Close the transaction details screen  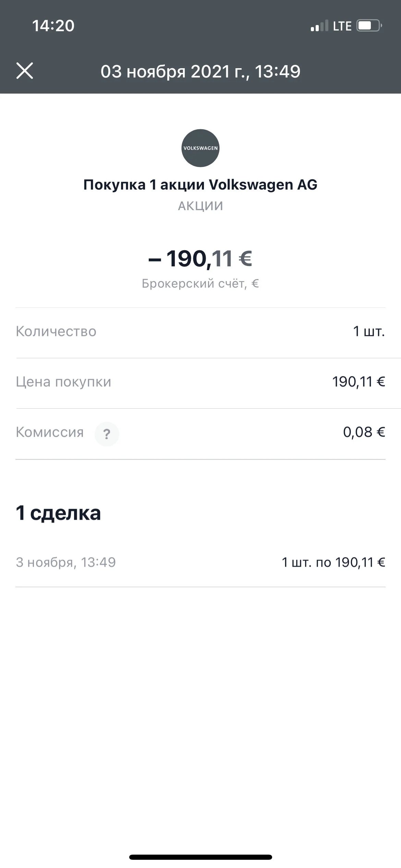(x=25, y=71)
